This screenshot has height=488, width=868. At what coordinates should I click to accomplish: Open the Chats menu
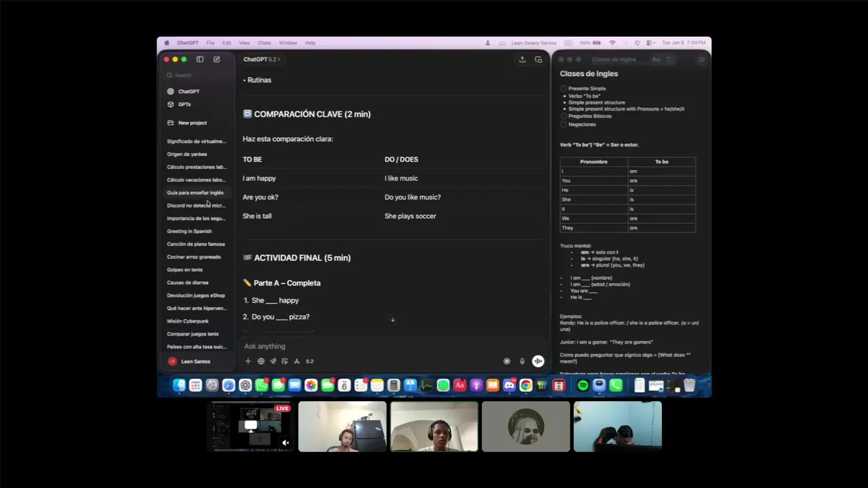(x=264, y=43)
